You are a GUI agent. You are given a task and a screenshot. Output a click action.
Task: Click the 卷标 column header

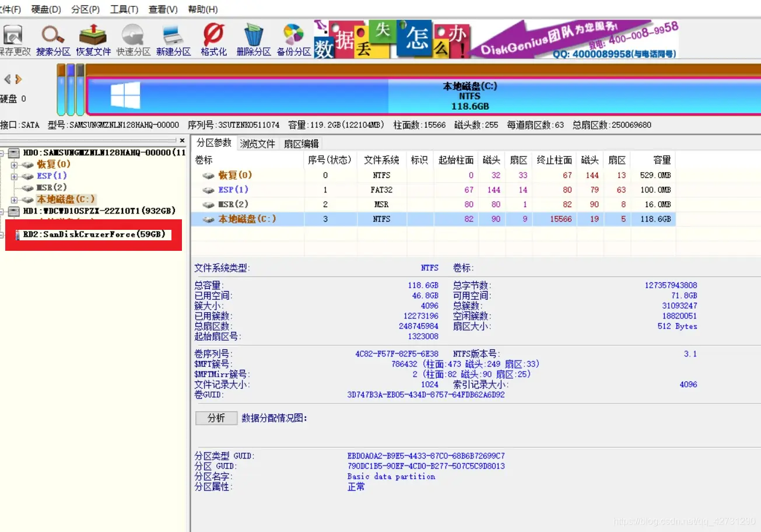click(x=248, y=160)
